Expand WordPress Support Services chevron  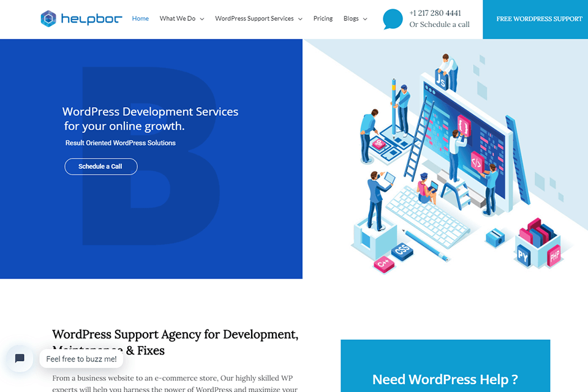(x=300, y=19)
